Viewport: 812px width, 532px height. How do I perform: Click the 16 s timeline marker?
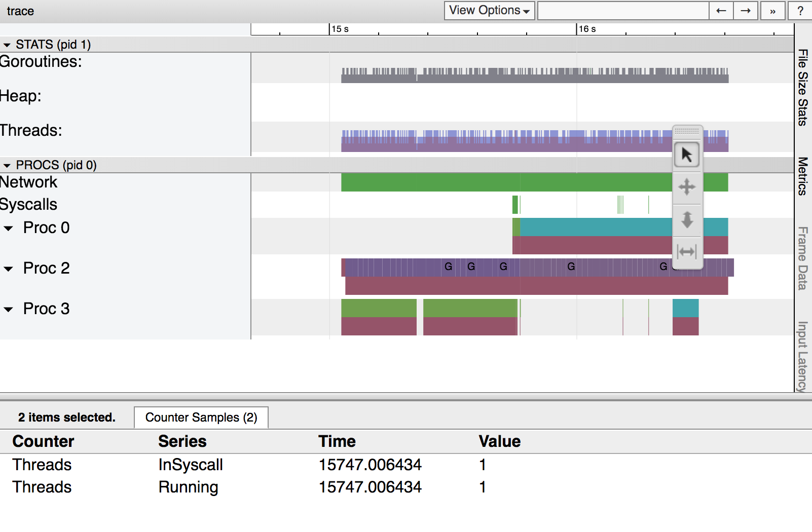[587, 29]
